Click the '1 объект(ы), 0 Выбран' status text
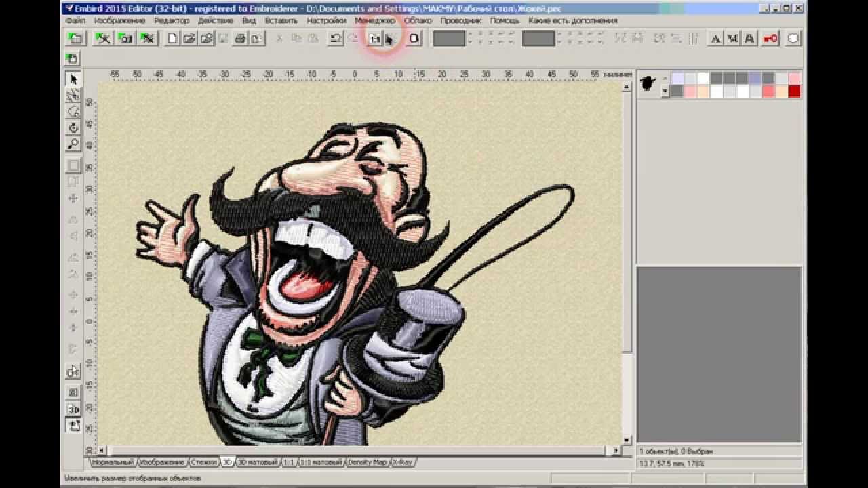Viewport: 868px width, 488px height. point(676,451)
